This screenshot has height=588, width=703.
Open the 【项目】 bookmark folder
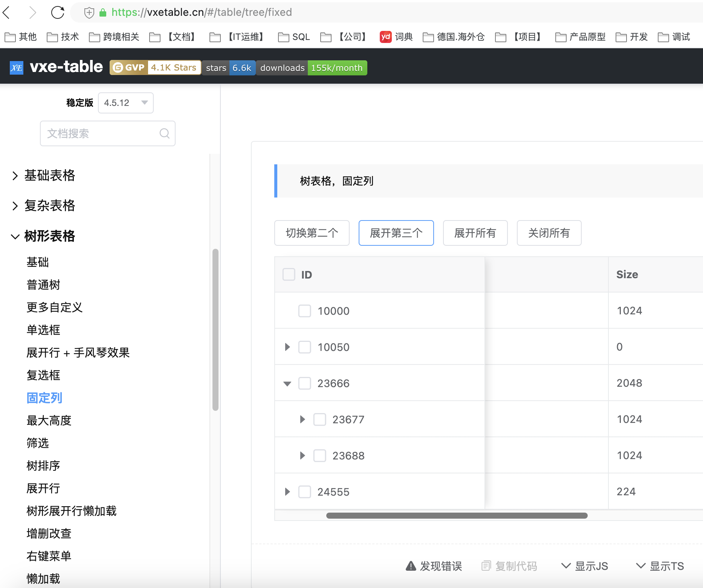[x=520, y=37]
